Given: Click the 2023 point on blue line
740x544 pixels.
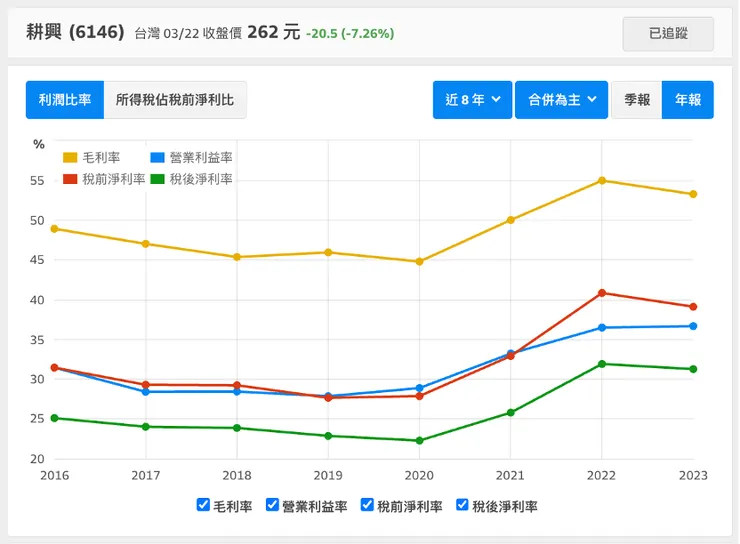Looking at the screenshot, I should (693, 326).
